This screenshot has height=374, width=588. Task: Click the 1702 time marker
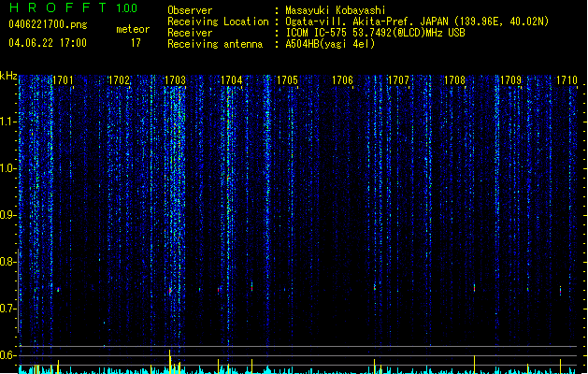coord(119,80)
